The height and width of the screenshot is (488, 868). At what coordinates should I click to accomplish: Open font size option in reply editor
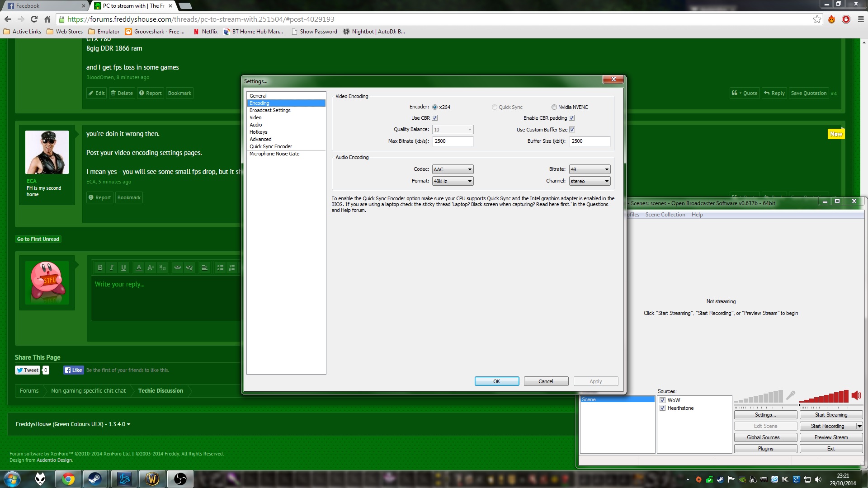[x=151, y=267]
